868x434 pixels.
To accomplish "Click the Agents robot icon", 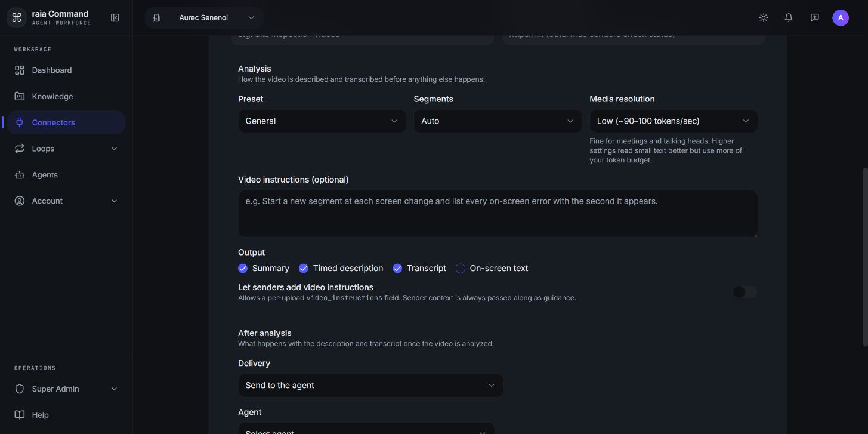I will [x=20, y=175].
